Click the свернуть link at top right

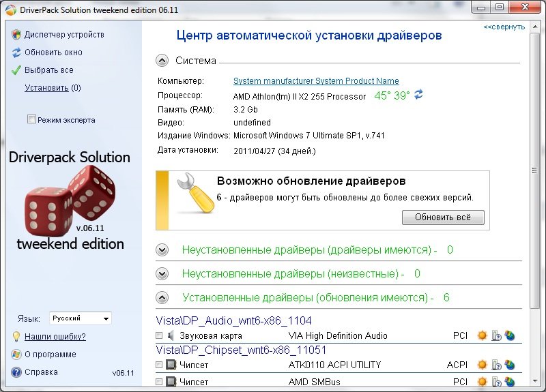504,27
